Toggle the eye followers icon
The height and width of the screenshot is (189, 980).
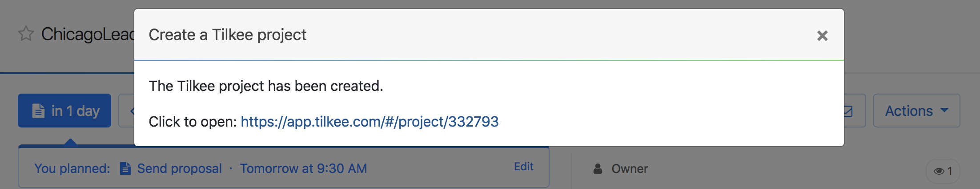939,171
